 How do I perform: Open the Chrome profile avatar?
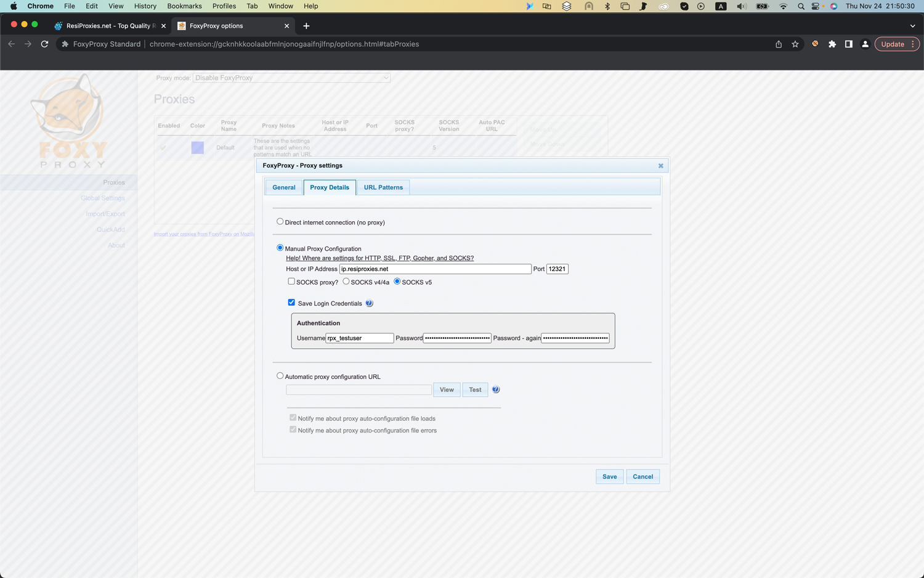click(865, 44)
